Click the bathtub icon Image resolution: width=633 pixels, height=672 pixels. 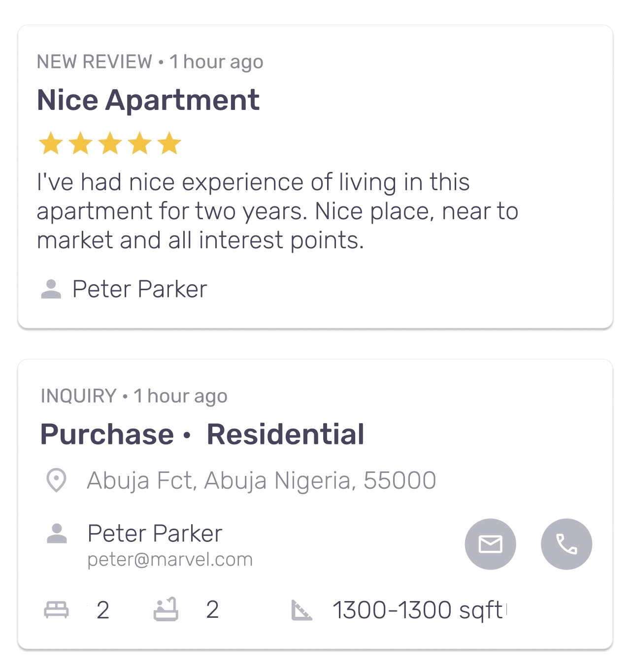(166, 609)
